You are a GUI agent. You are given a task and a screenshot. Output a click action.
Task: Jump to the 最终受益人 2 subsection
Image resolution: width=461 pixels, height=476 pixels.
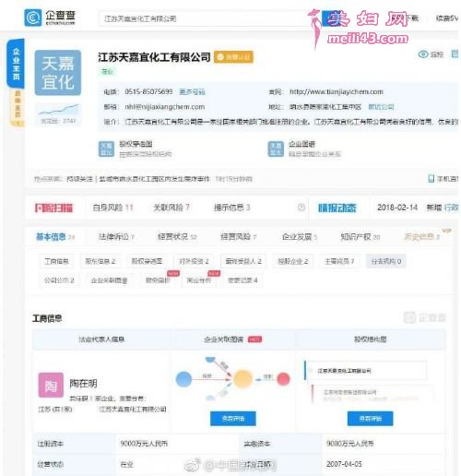click(x=243, y=261)
